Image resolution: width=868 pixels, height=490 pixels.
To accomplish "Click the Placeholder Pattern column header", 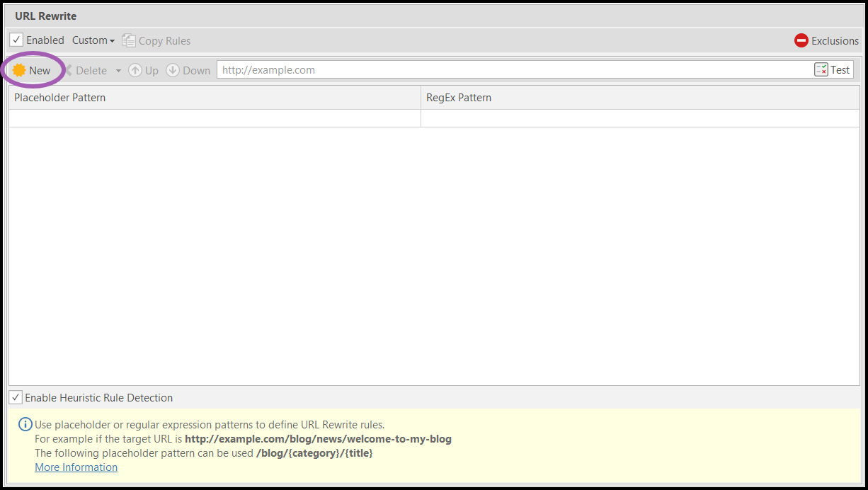I will [x=60, y=98].
